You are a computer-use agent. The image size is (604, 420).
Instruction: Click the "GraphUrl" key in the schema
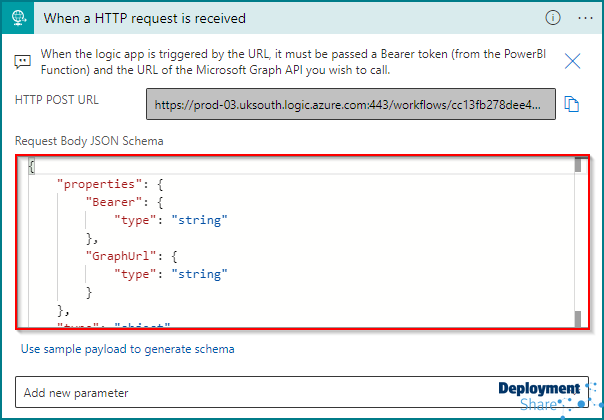point(117,256)
